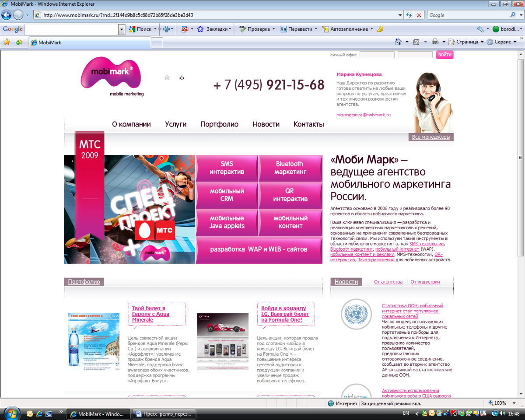The width and height of the screenshot is (525, 420).
Task: Click the browser address bar URL field
Action: point(219,15)
